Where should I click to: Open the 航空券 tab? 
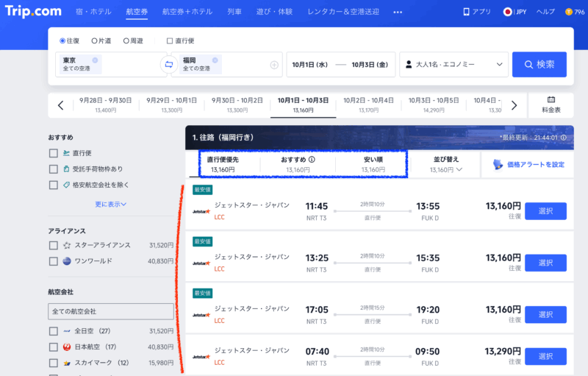[x=137, y=12]
